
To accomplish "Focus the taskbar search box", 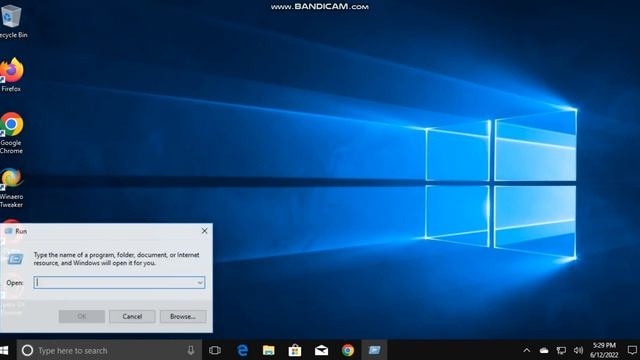I will 109,350.
